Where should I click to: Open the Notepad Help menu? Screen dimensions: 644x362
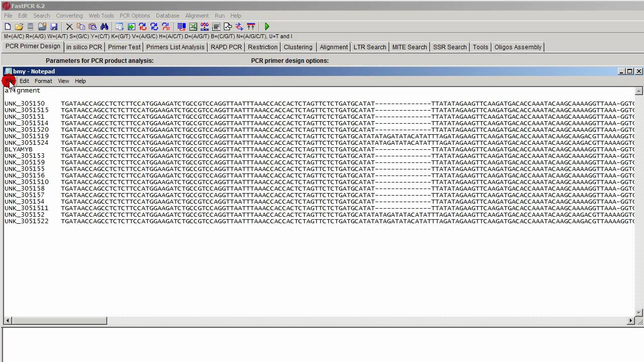(x=80, y=81)
